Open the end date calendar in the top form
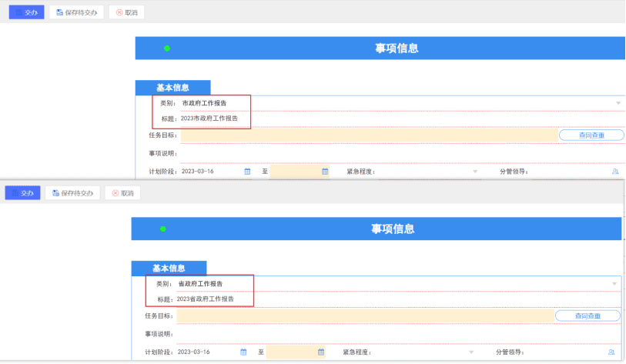Screen dimensions: 626x364 [325, 172]
